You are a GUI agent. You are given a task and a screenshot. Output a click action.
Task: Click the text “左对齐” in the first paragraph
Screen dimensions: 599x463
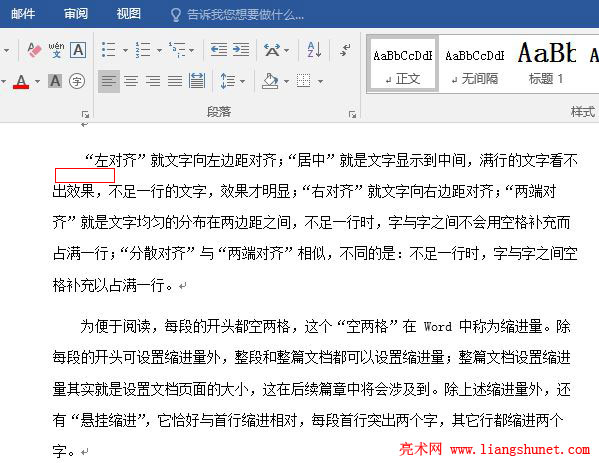(115, 160)
